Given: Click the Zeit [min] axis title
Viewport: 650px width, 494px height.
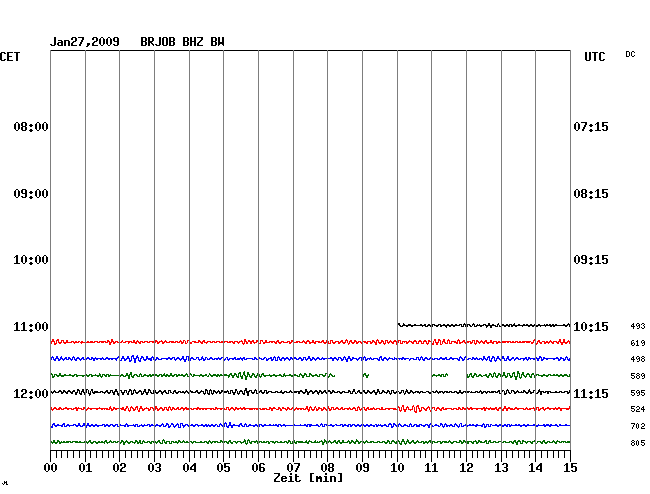Looking at the screenshot, I should tap(308, 478).
